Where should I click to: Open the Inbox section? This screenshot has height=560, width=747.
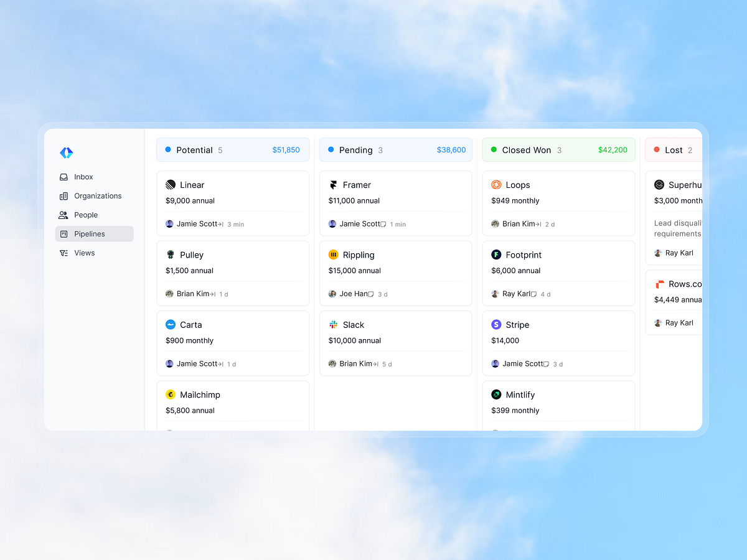click(95, 177)
